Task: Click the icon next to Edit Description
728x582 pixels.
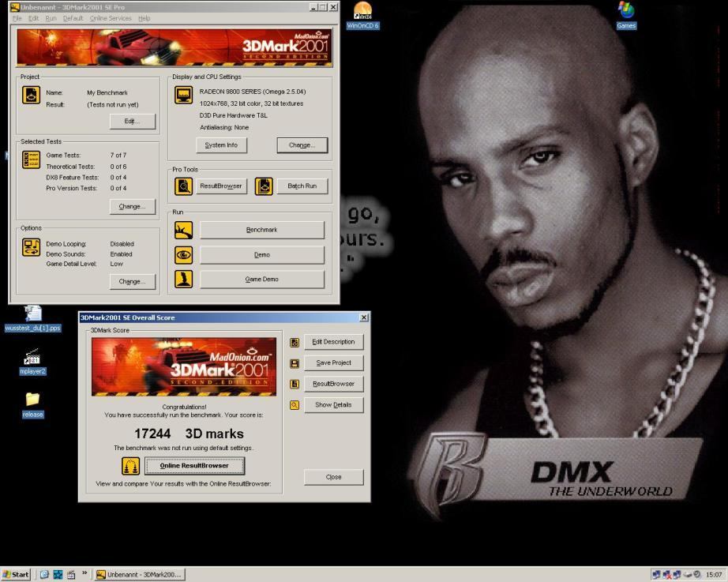Action: point(295,342)
